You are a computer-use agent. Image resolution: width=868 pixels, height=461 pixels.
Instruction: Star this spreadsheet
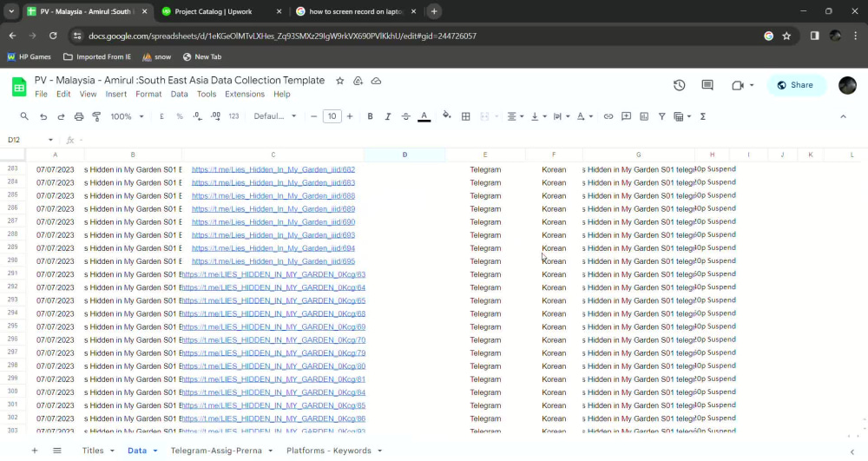coord(340,81)
